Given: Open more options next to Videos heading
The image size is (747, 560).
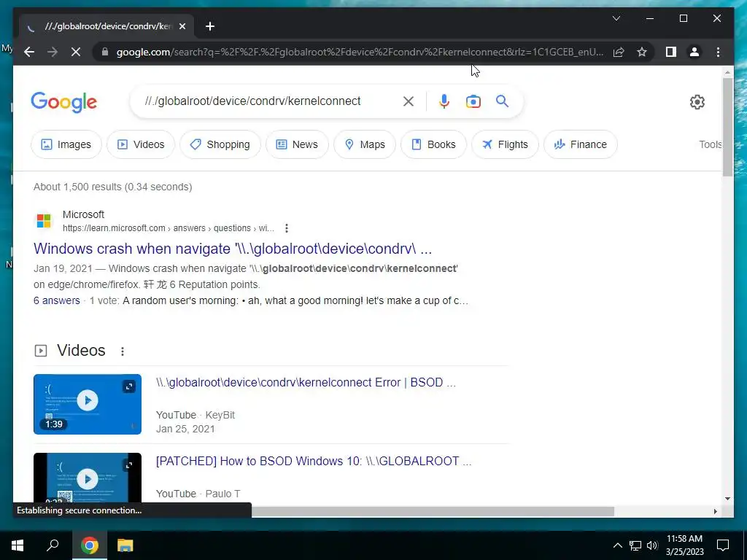Looking at the screenshot, I should pyautogui.click(x=123, y=351).
